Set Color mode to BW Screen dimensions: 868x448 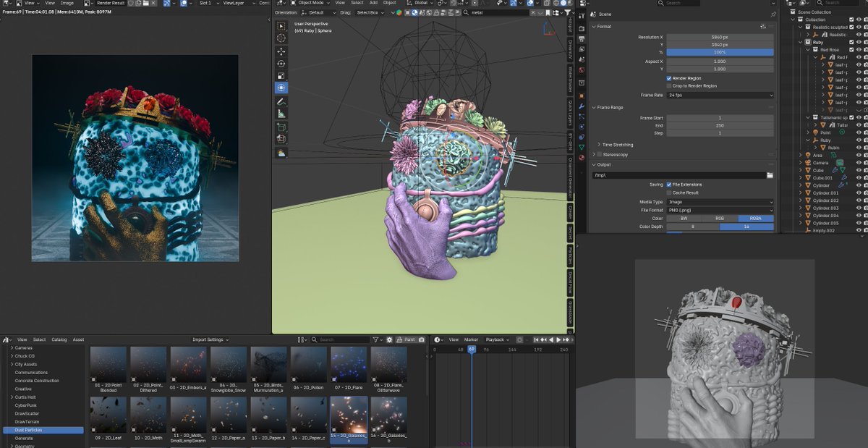pyautogui.click(x=684, y=219)
